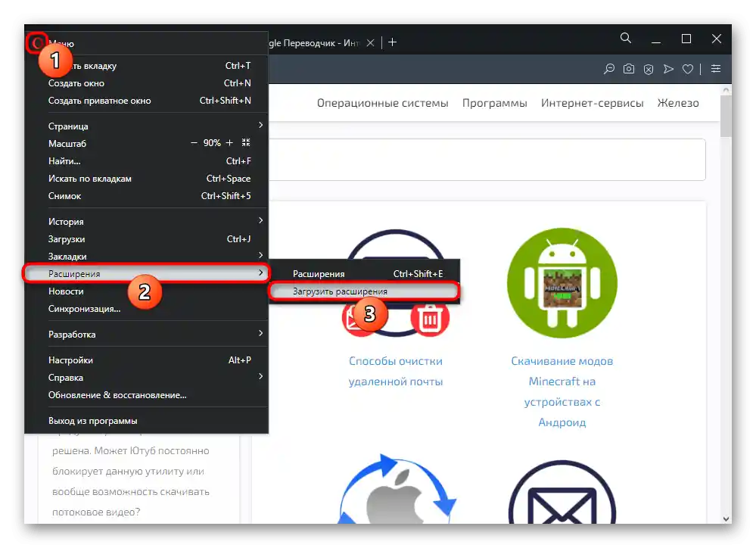
Task: Click the page vertical scrollbar thumb
Action: tap(726, 116)
